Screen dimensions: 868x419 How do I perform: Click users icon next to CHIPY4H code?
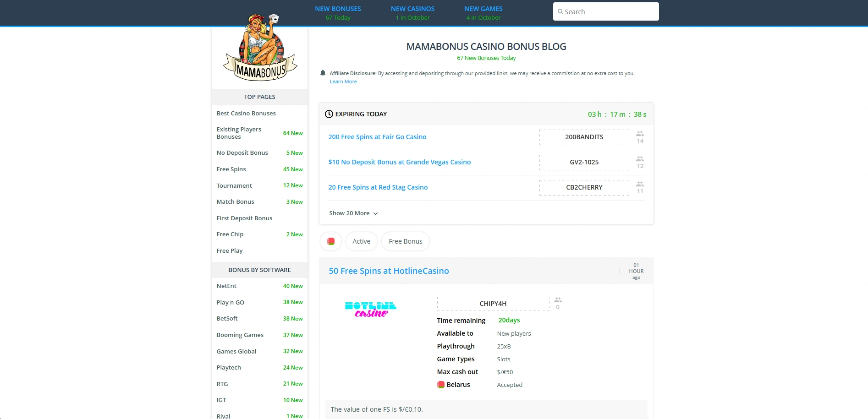(558, 300)
